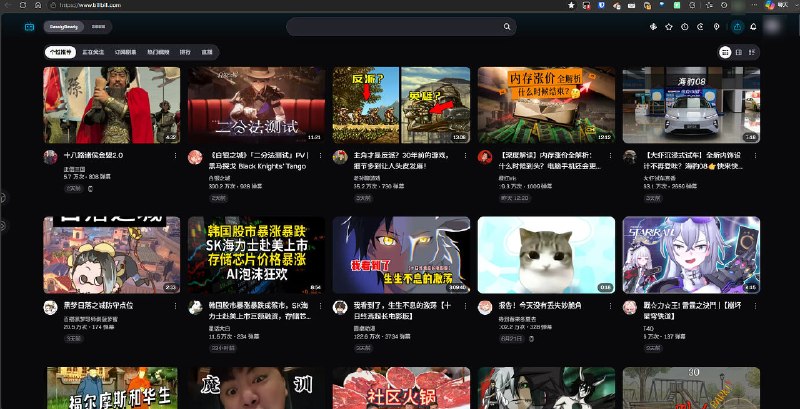Open title 我看到了,生生不息的激荡
This screenshot has width=800, height=409.
pyautogui.click(x=402, y=311)
